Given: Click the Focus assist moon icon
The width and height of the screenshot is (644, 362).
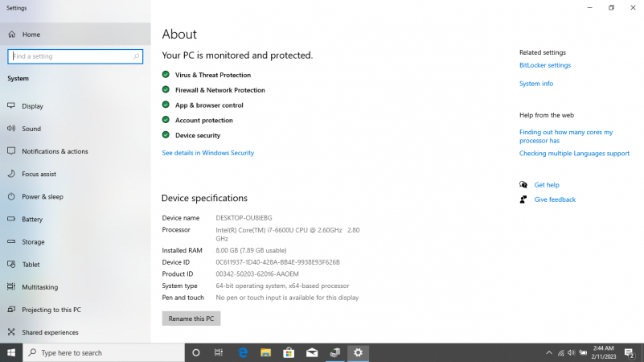Looking at the screenshot, I should pyautogui.click(x=11, y=174).
